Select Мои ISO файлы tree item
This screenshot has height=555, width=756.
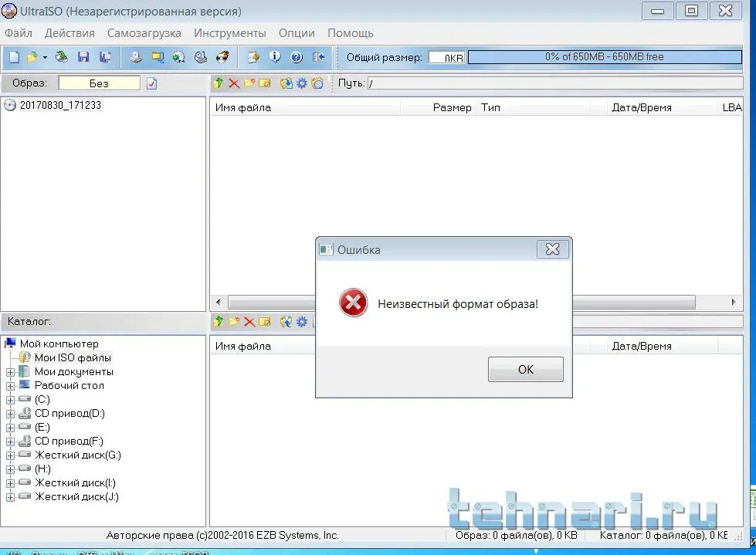73,357
